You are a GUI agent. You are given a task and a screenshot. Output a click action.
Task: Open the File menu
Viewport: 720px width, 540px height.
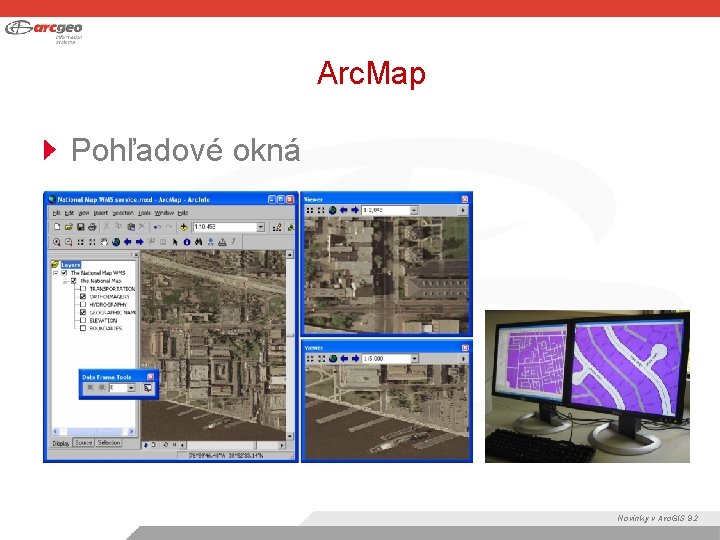(56, 213)
